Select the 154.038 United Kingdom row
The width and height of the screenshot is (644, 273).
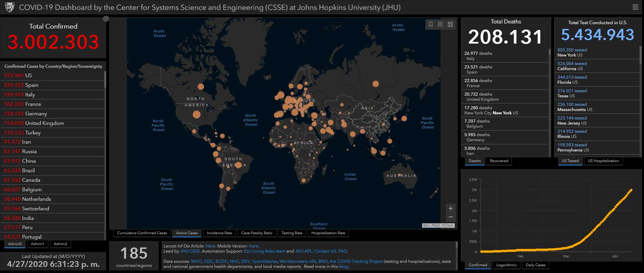pos(53,123)
